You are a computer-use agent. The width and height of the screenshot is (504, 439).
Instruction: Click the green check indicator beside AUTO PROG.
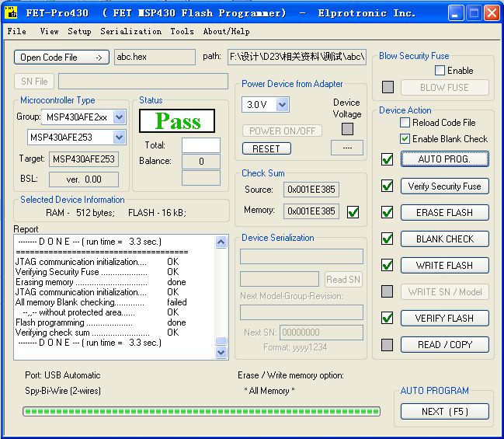(387, 159)
